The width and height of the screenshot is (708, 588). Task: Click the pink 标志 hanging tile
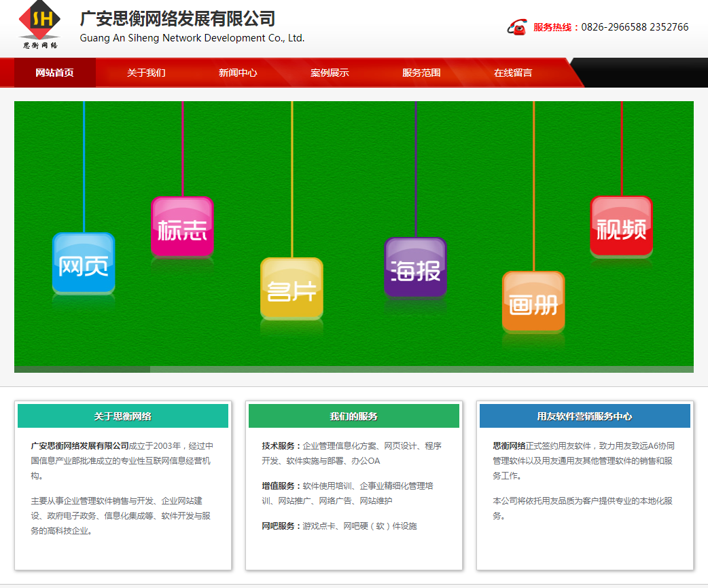(182, 227)
